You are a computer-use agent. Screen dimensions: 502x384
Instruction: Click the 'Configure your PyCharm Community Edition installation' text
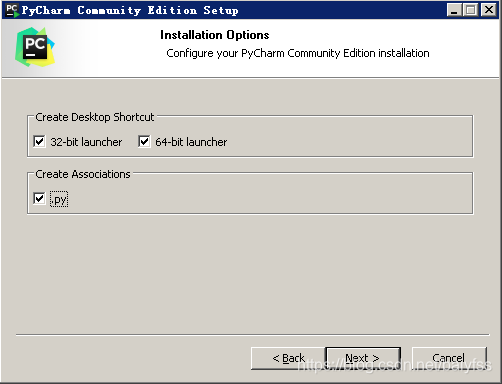298,53
